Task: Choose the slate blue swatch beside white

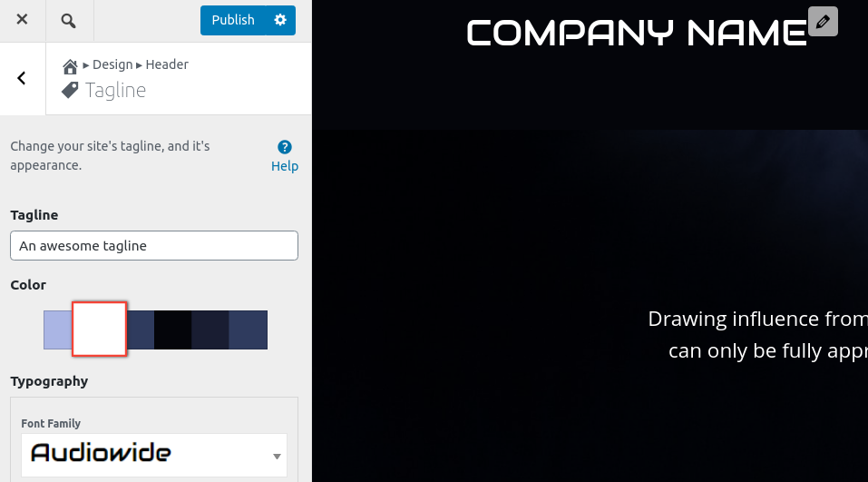Action: click(141, 330)
